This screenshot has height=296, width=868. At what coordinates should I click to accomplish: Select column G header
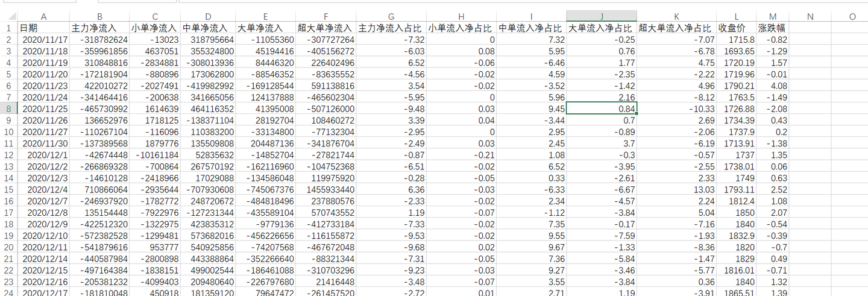coord(392,16)
